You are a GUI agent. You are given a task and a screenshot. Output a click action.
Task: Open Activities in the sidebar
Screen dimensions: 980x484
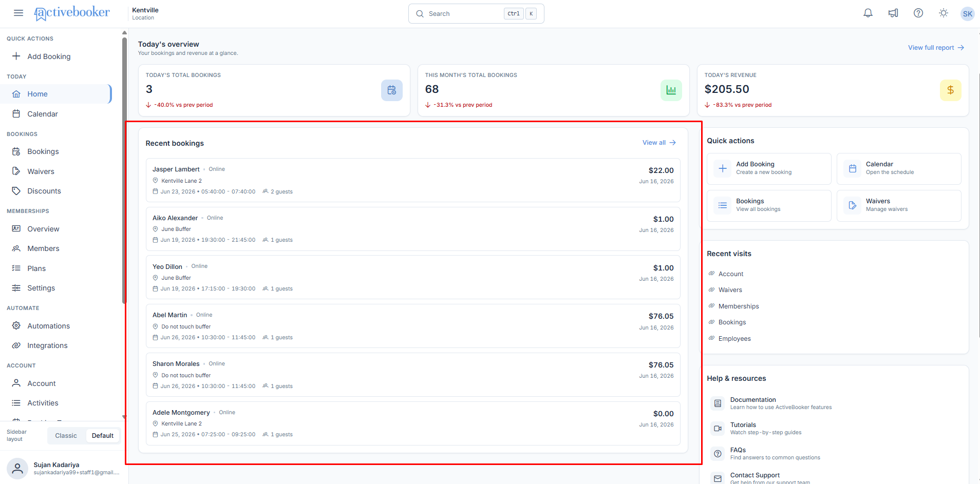(x=55, y=403)
